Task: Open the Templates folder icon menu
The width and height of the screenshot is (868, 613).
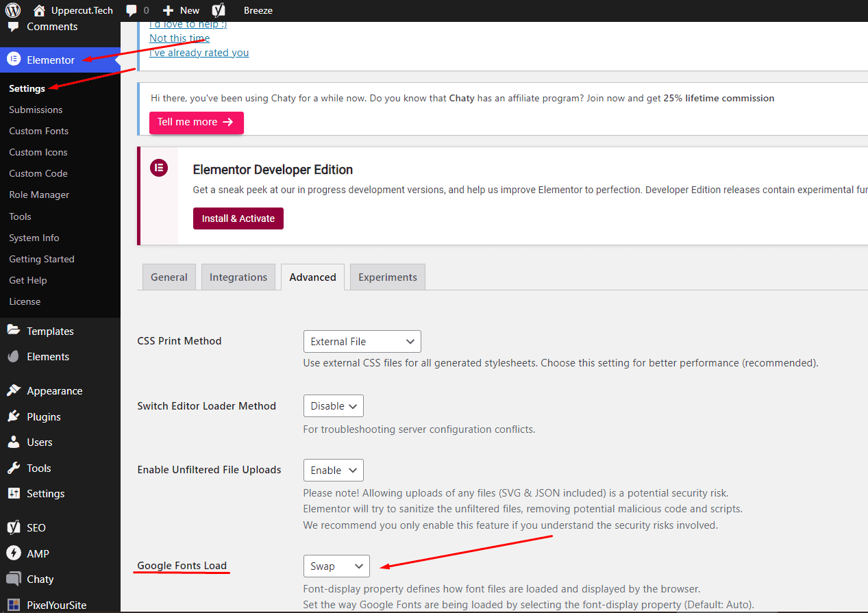Action: tap(14, 331)
